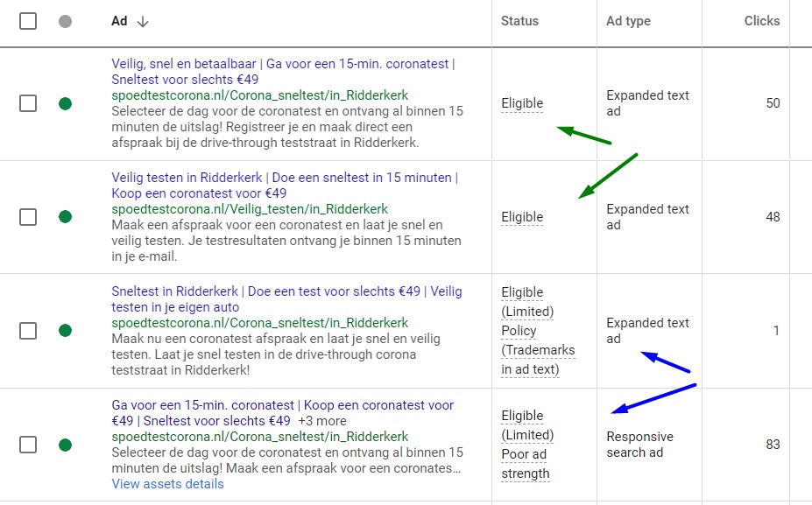This screenshot has width=812, height=505.
Task: Open View assets details link
Action: tap(167, 484)
